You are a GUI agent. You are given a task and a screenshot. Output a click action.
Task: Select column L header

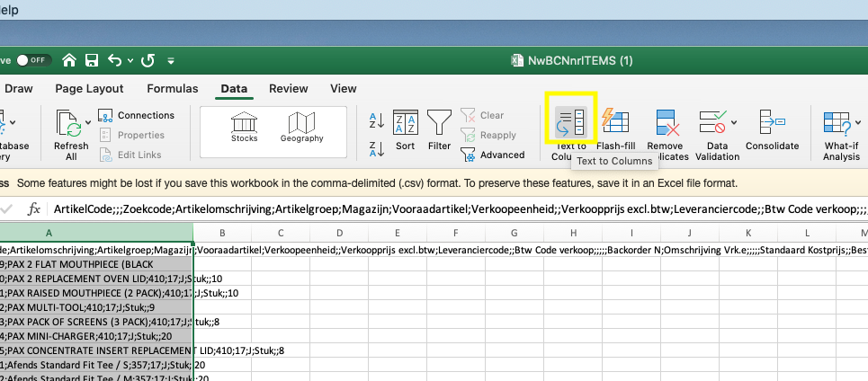pyautogui.click(x=807, y=233)
